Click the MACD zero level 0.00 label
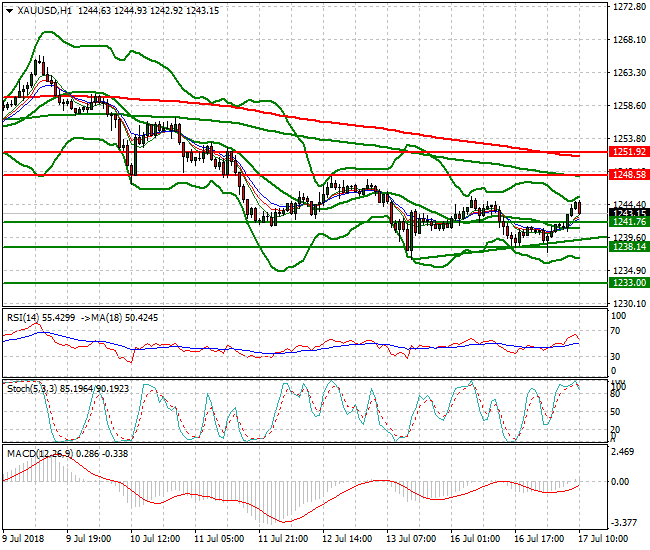This screenshot has height=550, width=650. (621, 482)
